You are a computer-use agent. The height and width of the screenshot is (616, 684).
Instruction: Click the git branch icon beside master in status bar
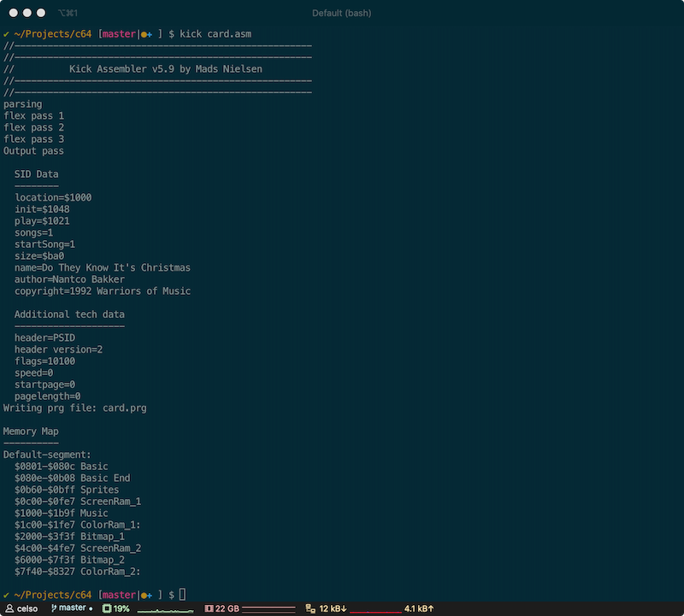point(53,608)
